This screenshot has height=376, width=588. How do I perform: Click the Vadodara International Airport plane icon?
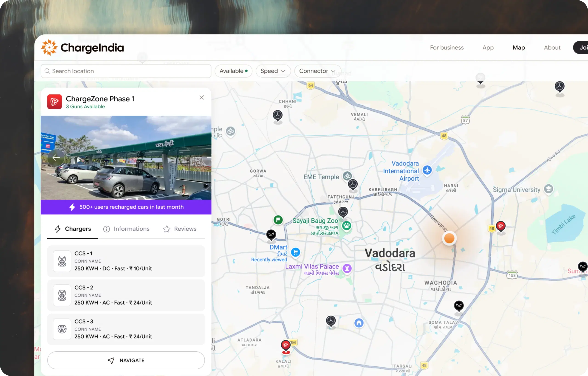coord(427,170)
